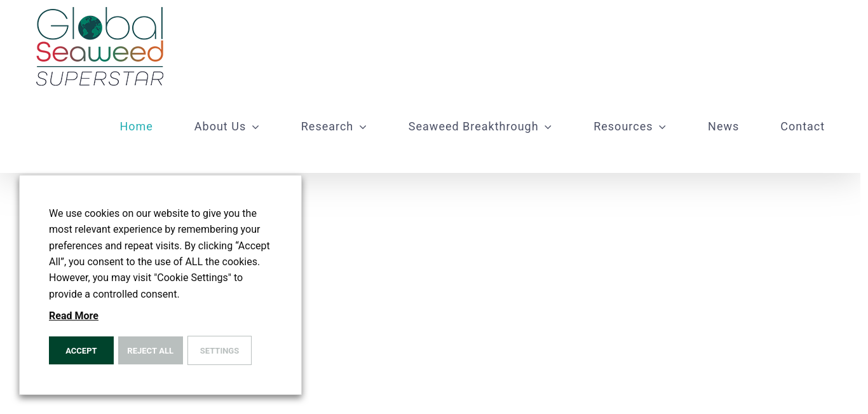This screenshot has height=414, width=868.
Task: Expand the Research dropdown arrow
Action: pos(363,127)
